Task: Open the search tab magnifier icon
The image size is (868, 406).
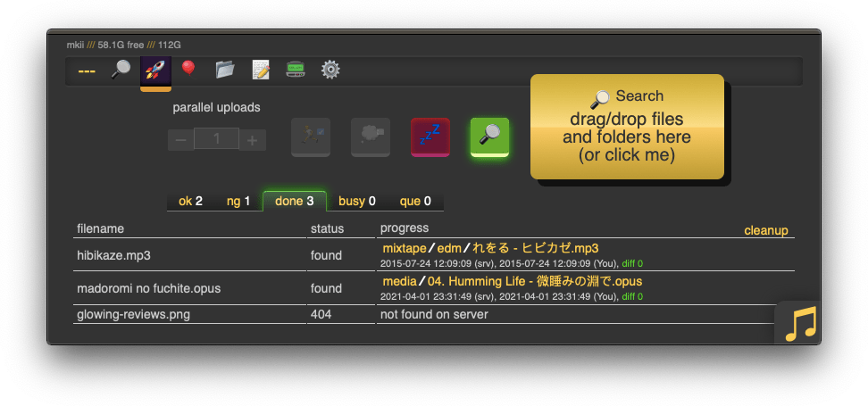Action: coord(121,70)
